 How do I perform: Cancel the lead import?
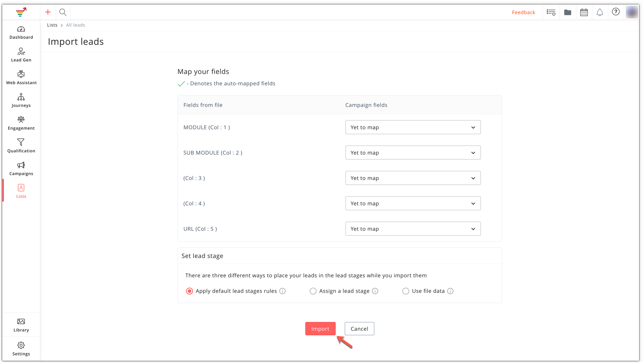point(359,329)
